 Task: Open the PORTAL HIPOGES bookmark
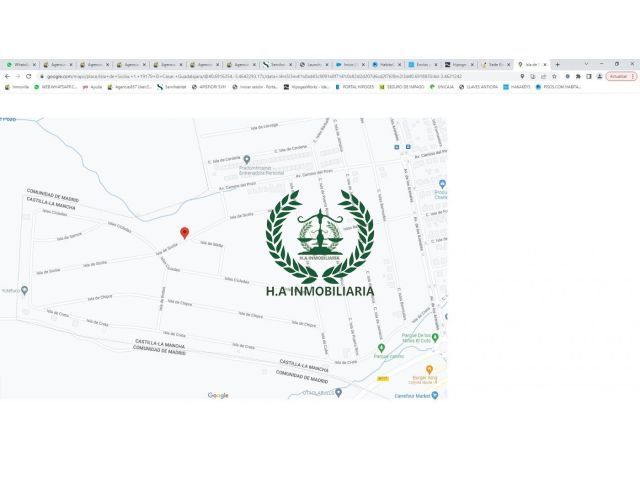(354, 87)
